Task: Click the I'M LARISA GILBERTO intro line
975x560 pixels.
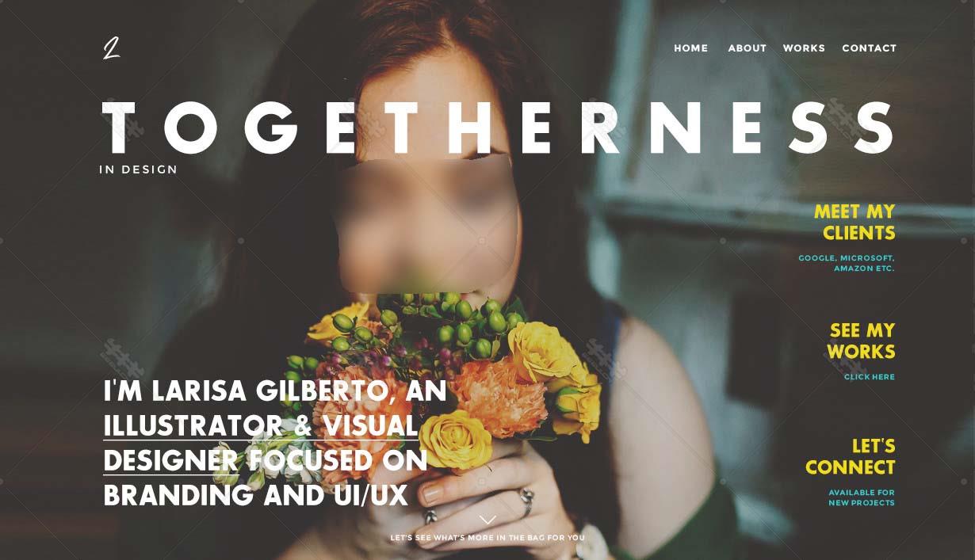Action: point(275,391)
